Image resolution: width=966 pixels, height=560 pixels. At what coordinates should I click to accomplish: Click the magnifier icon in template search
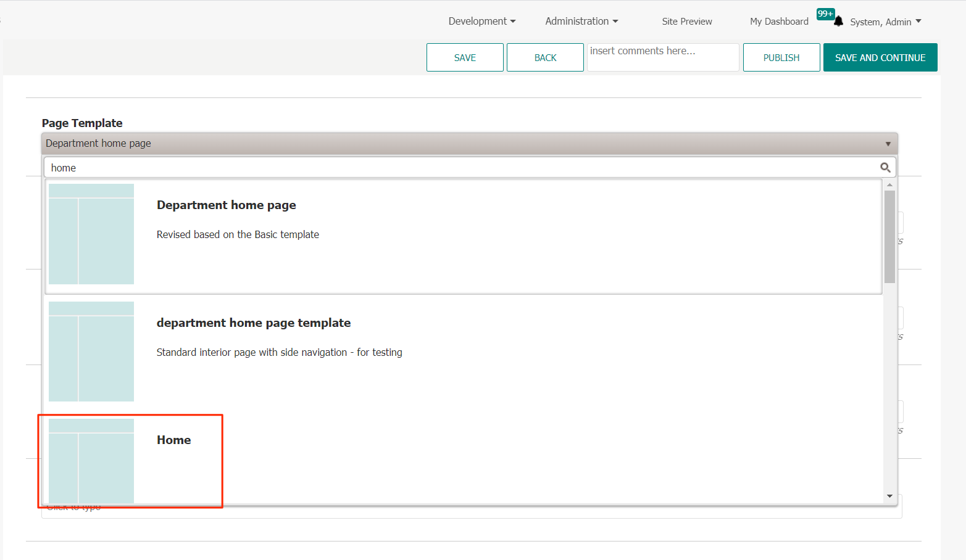[x=885, y=168]
